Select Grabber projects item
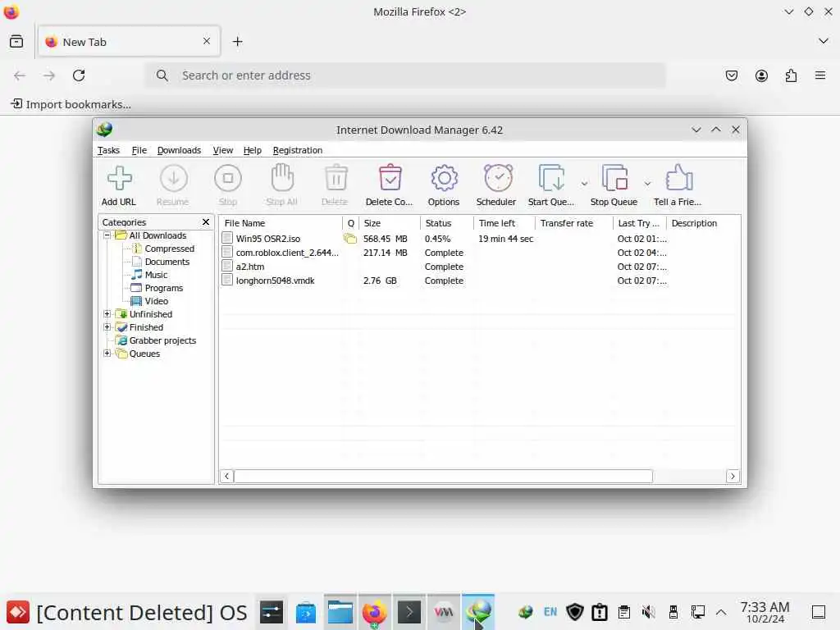 pos(162,340)
